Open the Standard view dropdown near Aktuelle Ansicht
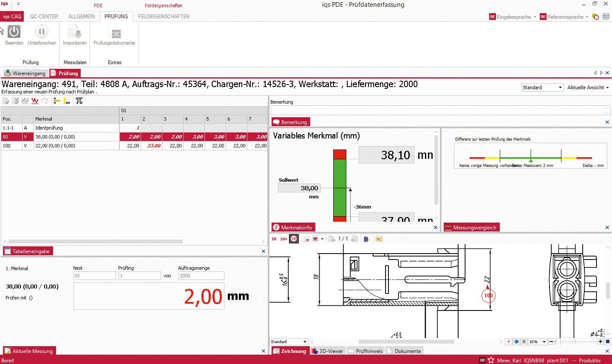This screenshot has height=364, width=612. (542, 87)
